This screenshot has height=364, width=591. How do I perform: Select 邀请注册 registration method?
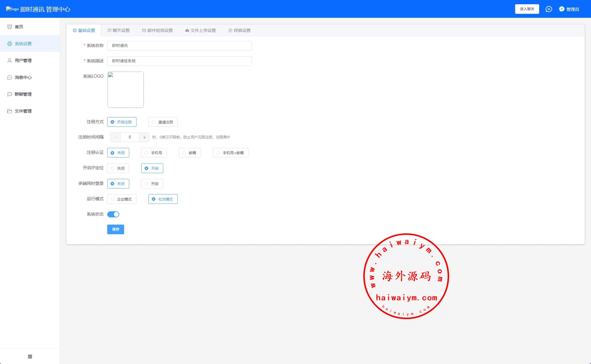click(x=163, y=122)
